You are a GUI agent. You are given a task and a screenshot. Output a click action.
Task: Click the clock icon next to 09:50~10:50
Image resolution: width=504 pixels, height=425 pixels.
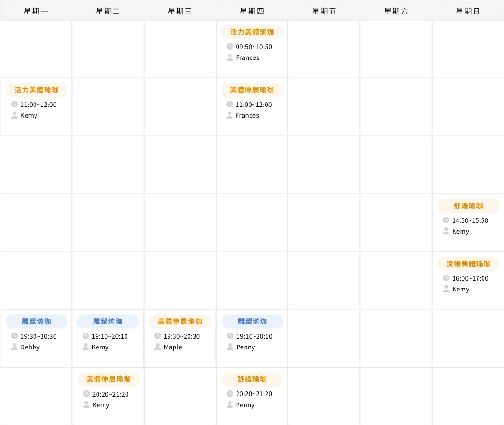click(230, 47)
